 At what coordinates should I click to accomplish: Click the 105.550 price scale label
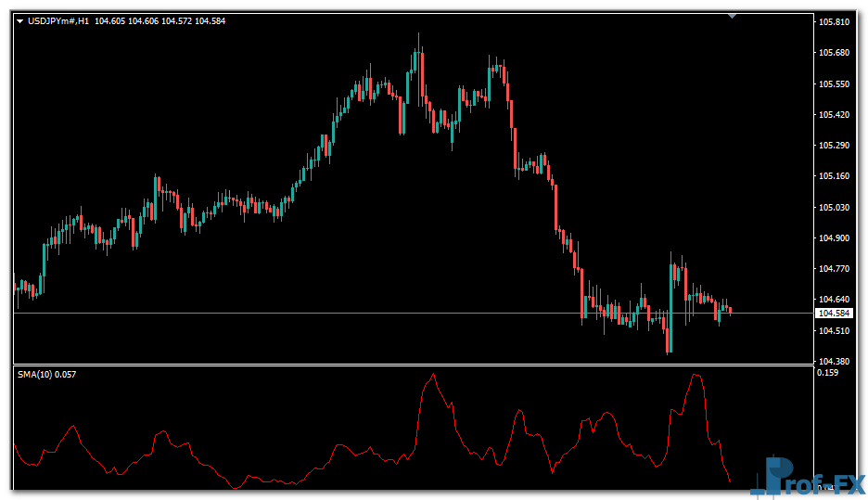tap(835, 84)
